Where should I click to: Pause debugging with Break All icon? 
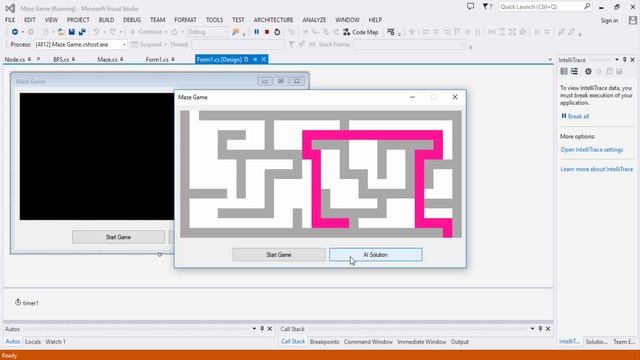(256, 32)
